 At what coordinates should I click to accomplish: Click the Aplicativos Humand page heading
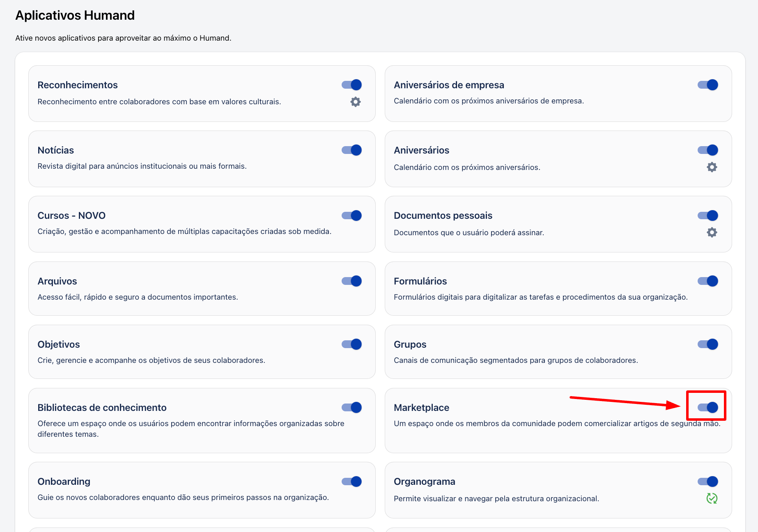pos(75,15)
